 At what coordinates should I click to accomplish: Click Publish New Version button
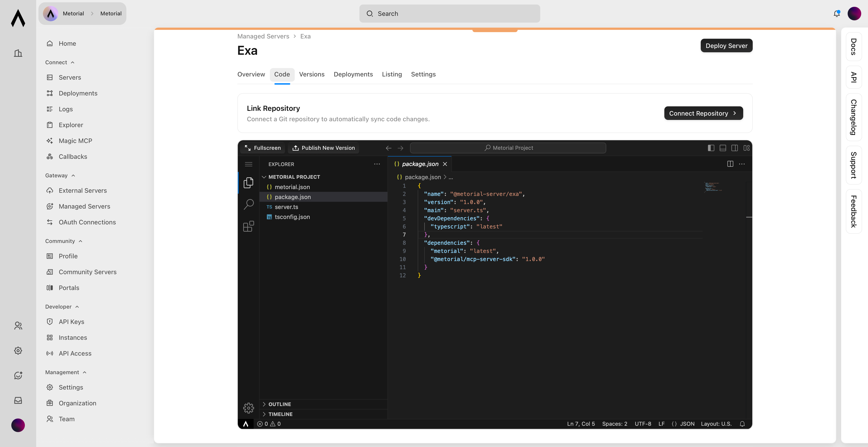(323, 148)
